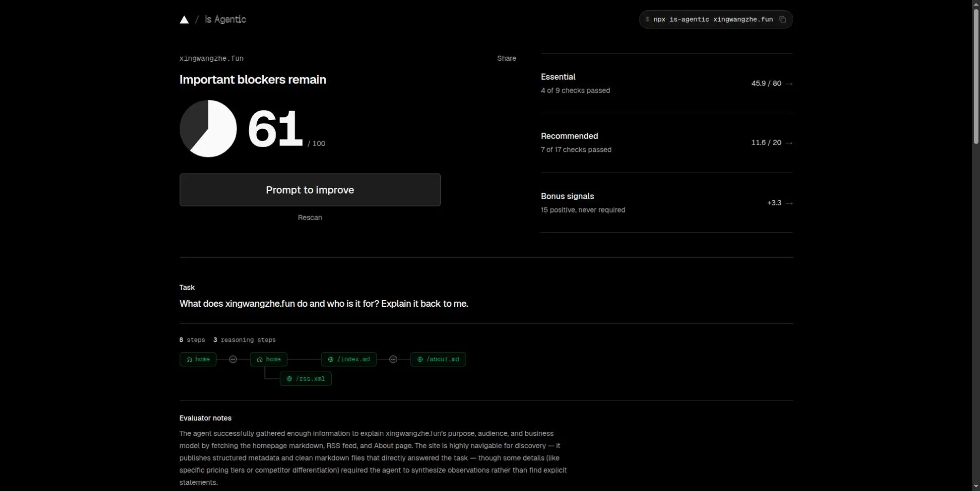Select the /about.md step node
This screenshot has height=491, width=980.
438,359
